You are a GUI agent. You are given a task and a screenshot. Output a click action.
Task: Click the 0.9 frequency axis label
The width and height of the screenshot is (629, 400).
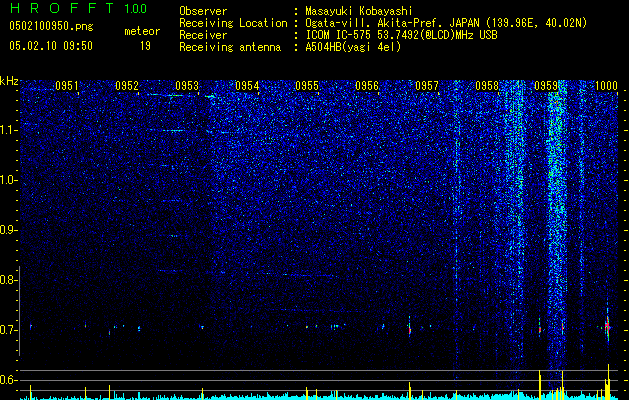tap(8, 230)
